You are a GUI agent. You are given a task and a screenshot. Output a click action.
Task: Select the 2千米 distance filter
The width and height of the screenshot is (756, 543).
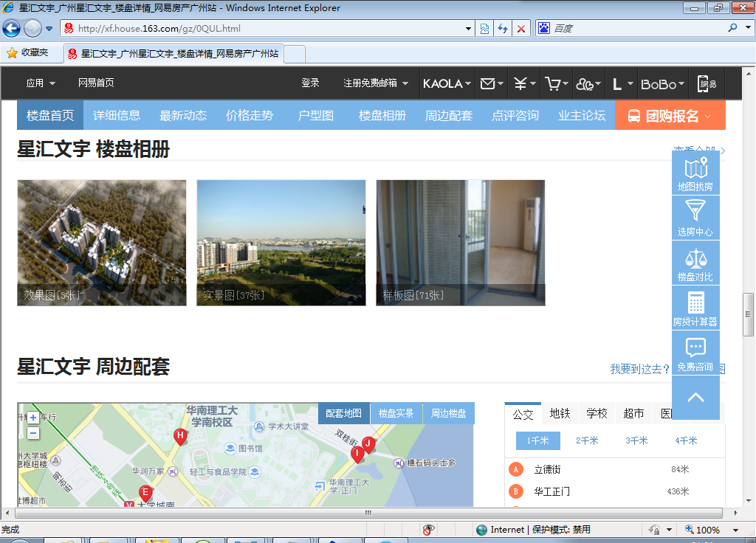click(x=587, y=440)
